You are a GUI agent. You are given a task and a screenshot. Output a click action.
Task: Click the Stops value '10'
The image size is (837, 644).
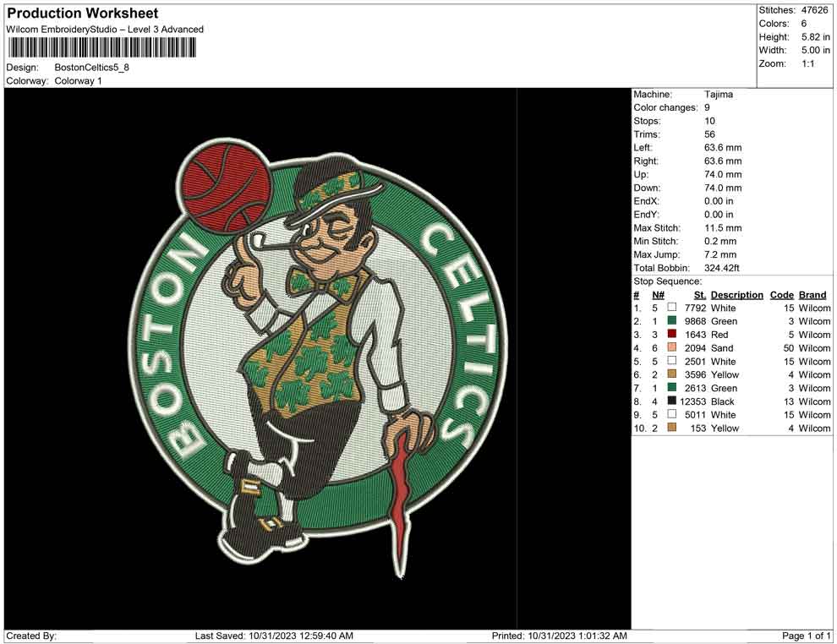coord(709,121)
